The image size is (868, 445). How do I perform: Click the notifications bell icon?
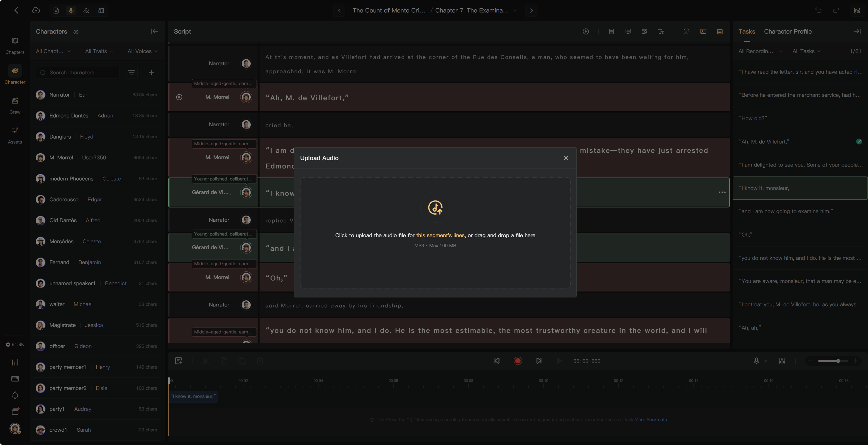tap(15, 395)
